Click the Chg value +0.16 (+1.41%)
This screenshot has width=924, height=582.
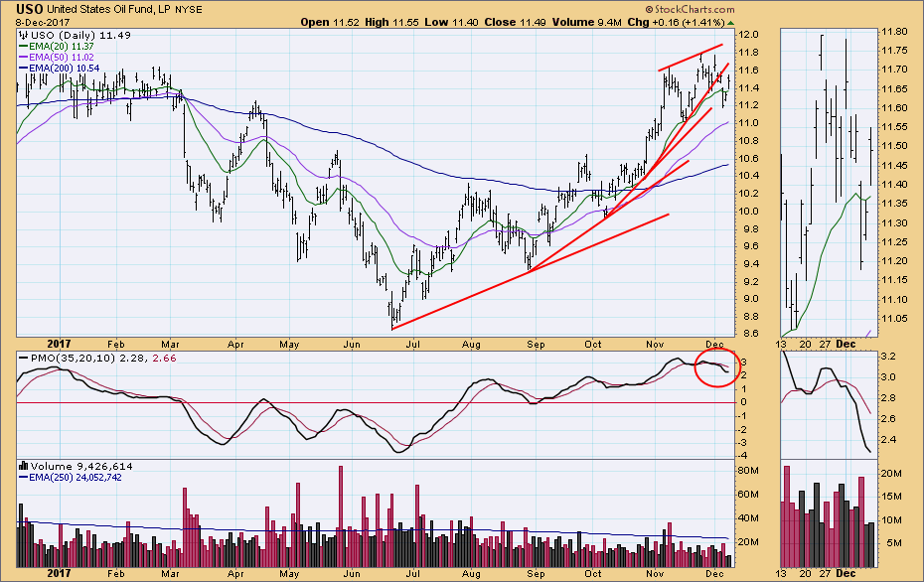point(688,23)
